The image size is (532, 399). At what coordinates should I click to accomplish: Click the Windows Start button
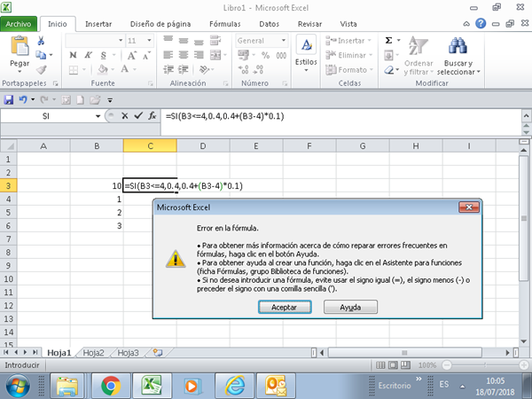tap(18, 386)
